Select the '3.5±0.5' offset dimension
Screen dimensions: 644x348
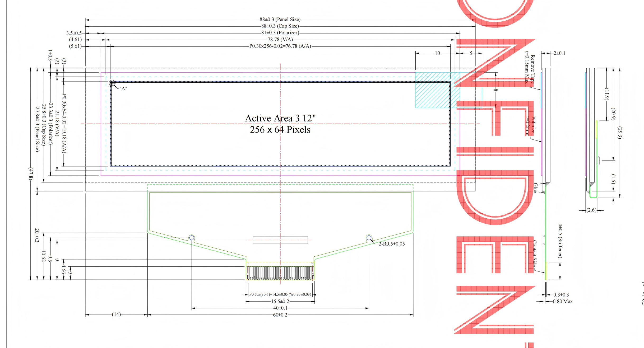(74, 33)
